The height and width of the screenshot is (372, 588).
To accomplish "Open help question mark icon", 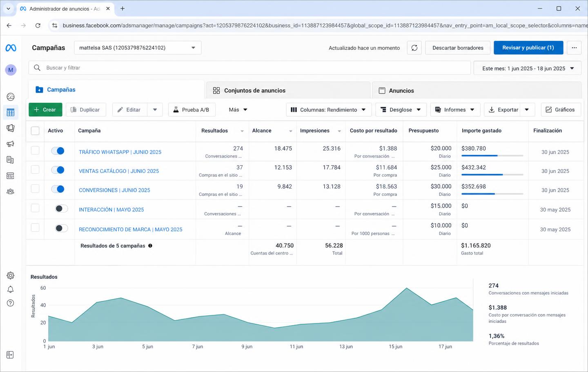I will coord(11,303).
